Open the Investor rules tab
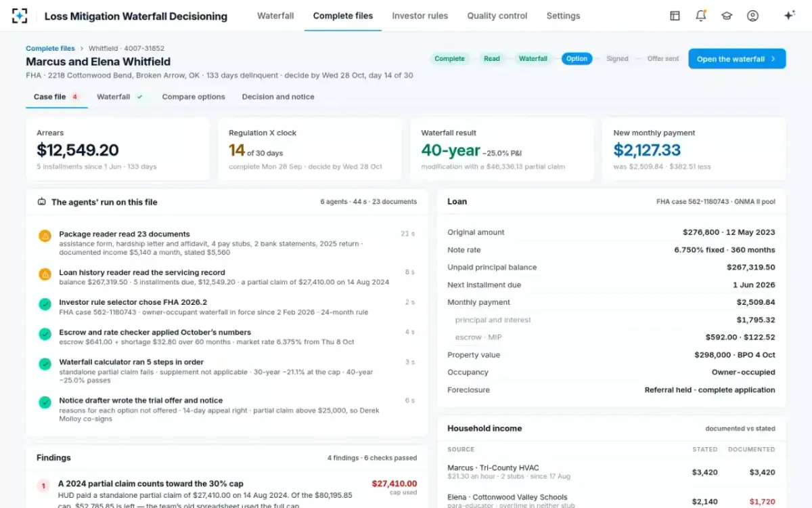This screenshot has height=508, width=812. [x=420, y=16]
